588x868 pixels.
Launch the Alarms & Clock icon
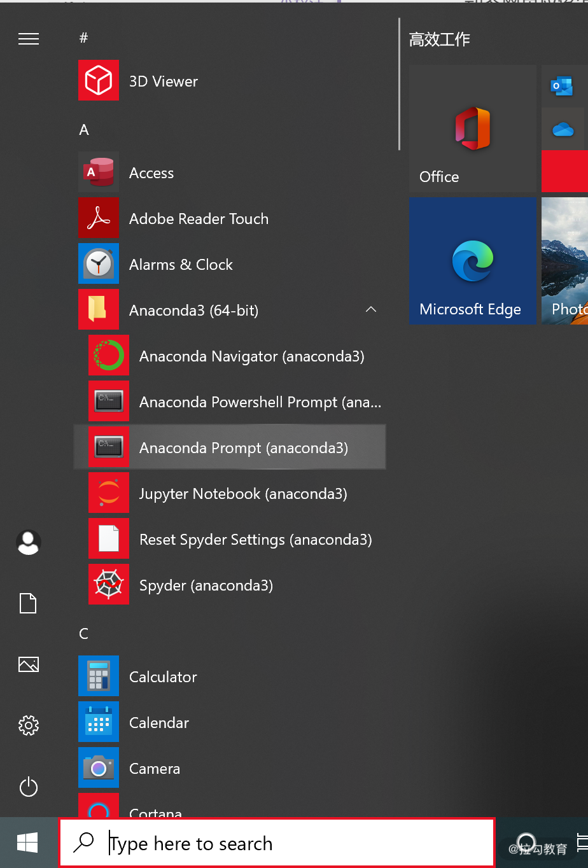click(x=99, y=263)
